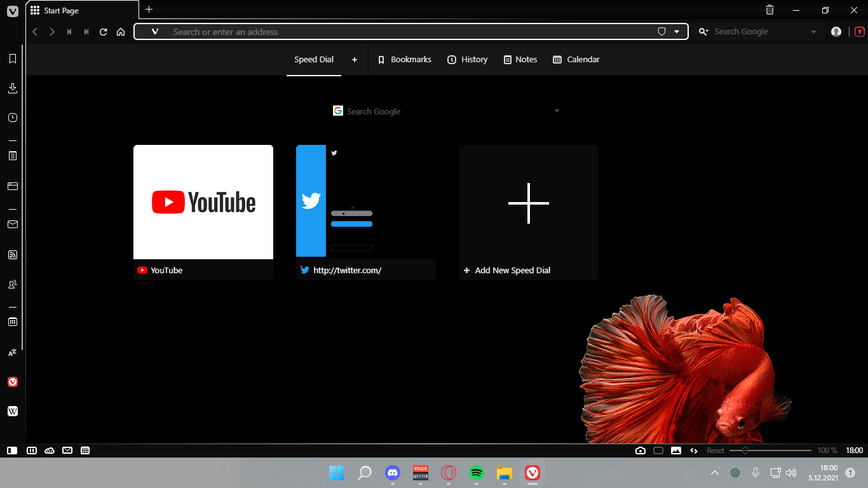Click the red update icon in the toolbar
This screenshot has width=868, height=488.
point(860,31)
